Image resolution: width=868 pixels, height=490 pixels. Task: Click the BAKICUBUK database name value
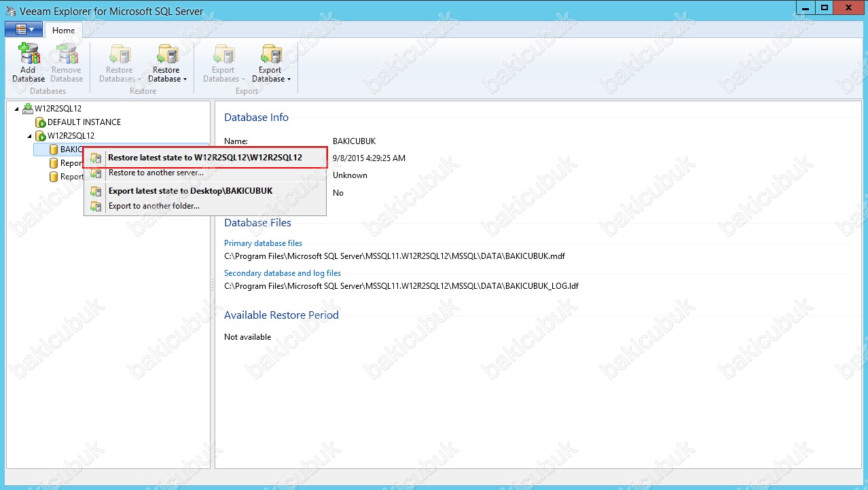coord(354,141)
